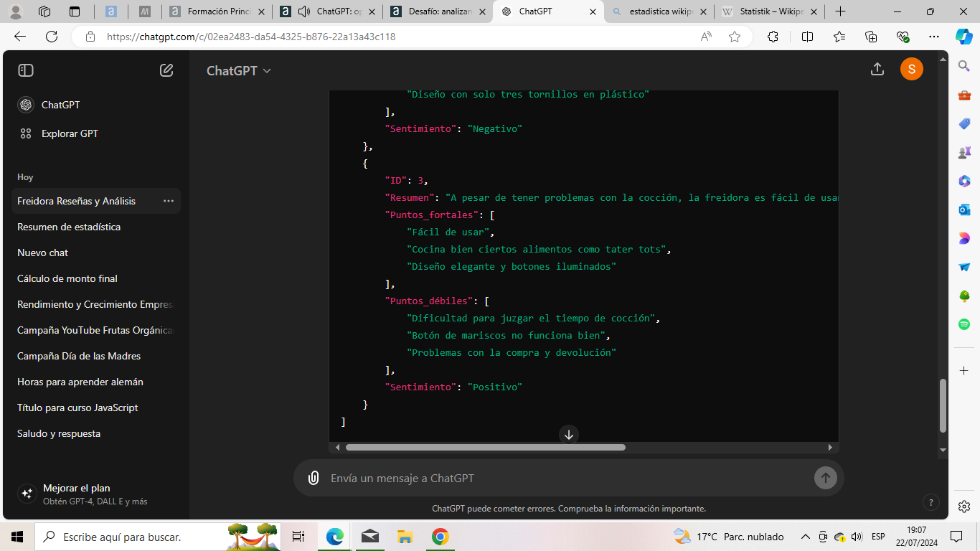The width and height of the screenshot is (980, 551).
Task: Jump to bottom with the down arrow
Action: coord(569,434)
